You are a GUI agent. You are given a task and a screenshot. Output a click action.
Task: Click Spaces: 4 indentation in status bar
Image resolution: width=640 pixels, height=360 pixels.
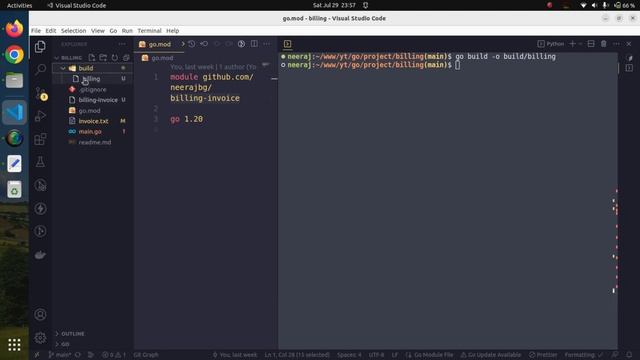(349, 355)
